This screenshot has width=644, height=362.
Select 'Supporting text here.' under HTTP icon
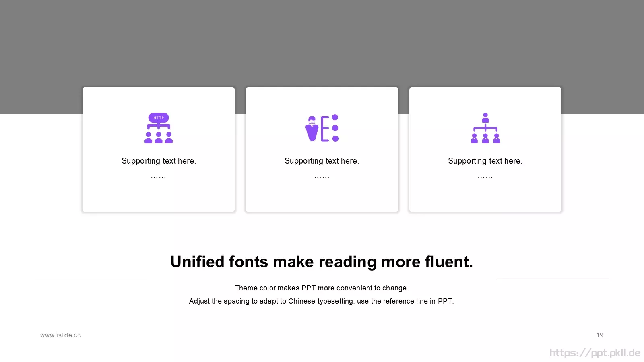coord(159,161)
